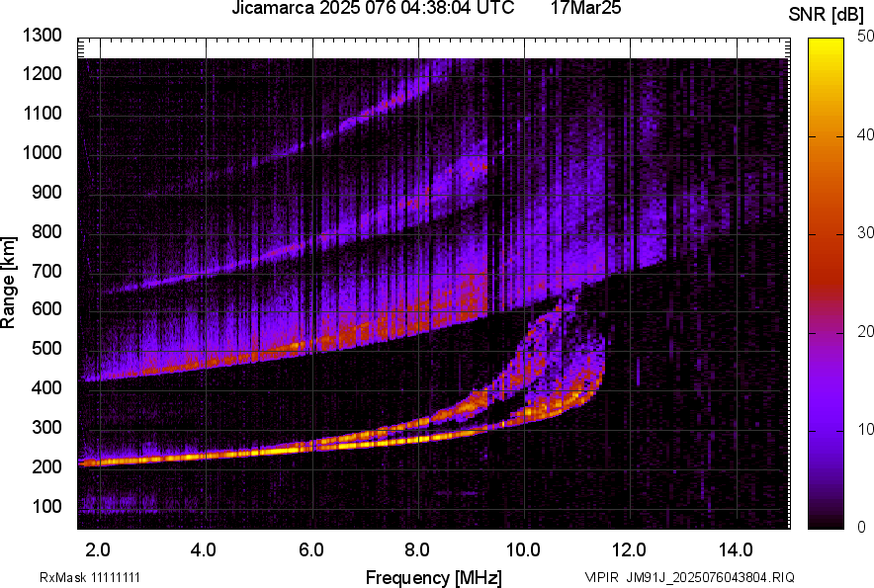Click the 40 colorbar tick value

(x=866, y=134)
